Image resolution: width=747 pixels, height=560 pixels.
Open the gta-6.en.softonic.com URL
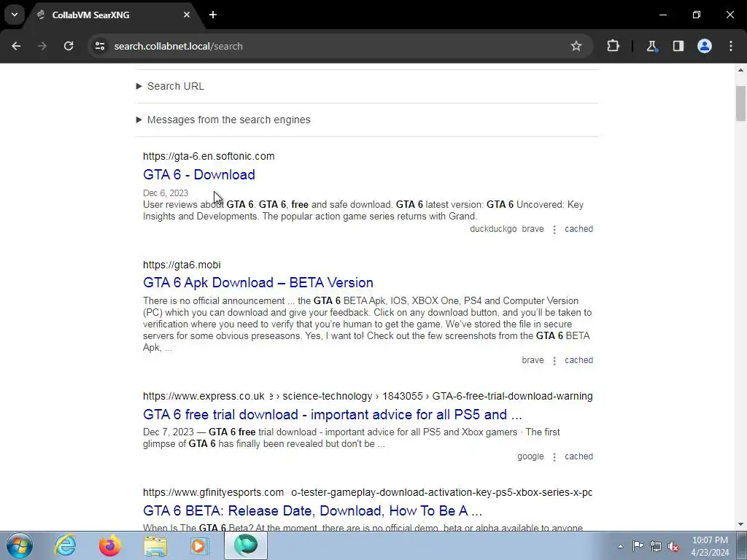[x=209, y=156]
